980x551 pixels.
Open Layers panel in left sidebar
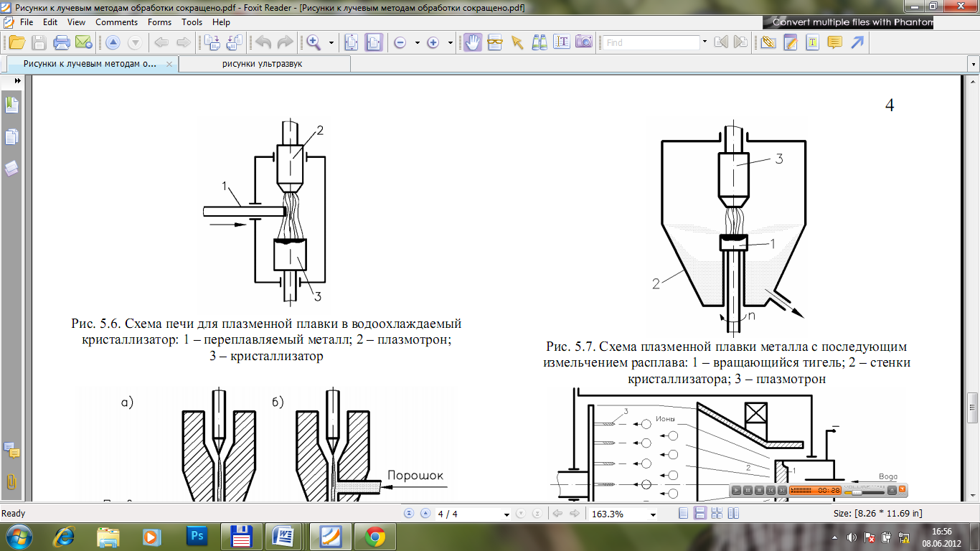tap(11, 168)
